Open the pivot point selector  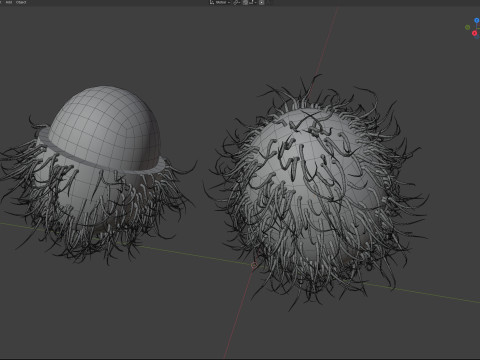click(236, 2)
